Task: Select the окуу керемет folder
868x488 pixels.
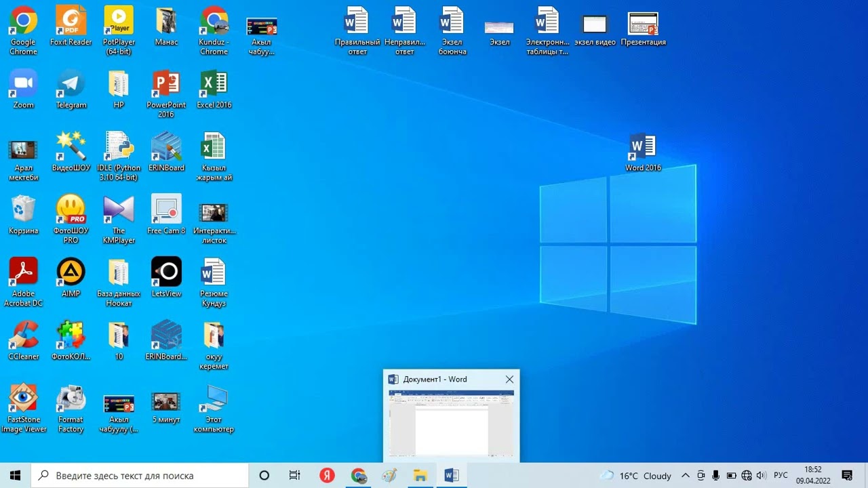Action: click(214, 346)
